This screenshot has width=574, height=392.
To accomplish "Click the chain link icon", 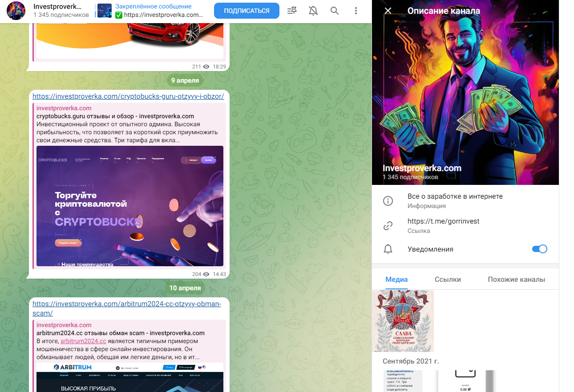I will [388, 226].
